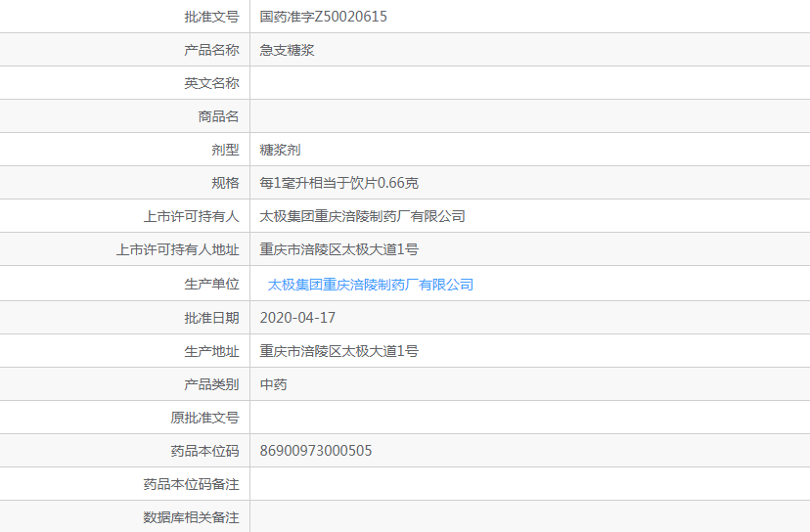Viewport: 810px width, 532px height.
Task: Open the 太极集团重庆涪陵制药厂有限公司 manufacturer link
Action: coord(371,285)
